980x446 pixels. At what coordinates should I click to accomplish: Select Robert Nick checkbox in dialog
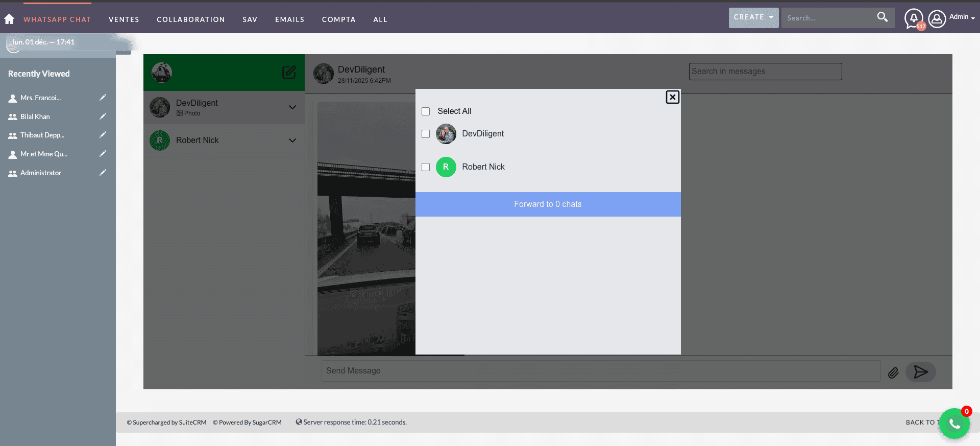click(426, 167)
